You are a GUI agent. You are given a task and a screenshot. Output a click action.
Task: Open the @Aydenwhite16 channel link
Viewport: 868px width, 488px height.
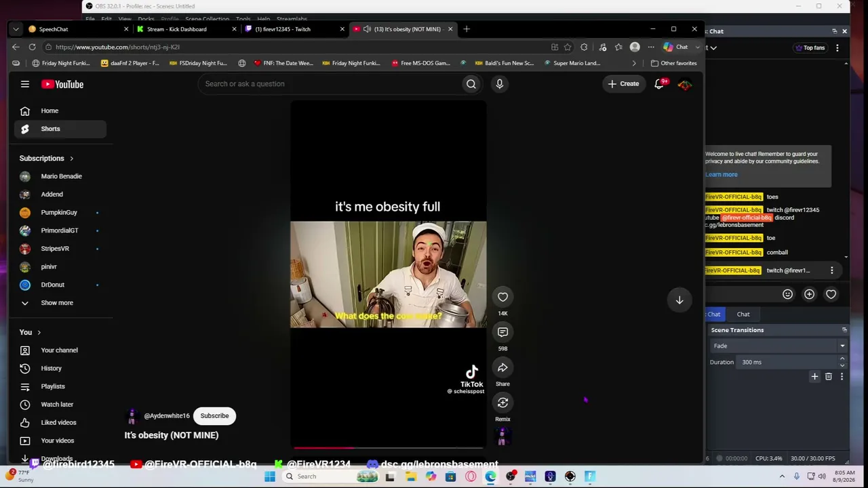pos(167,416)
